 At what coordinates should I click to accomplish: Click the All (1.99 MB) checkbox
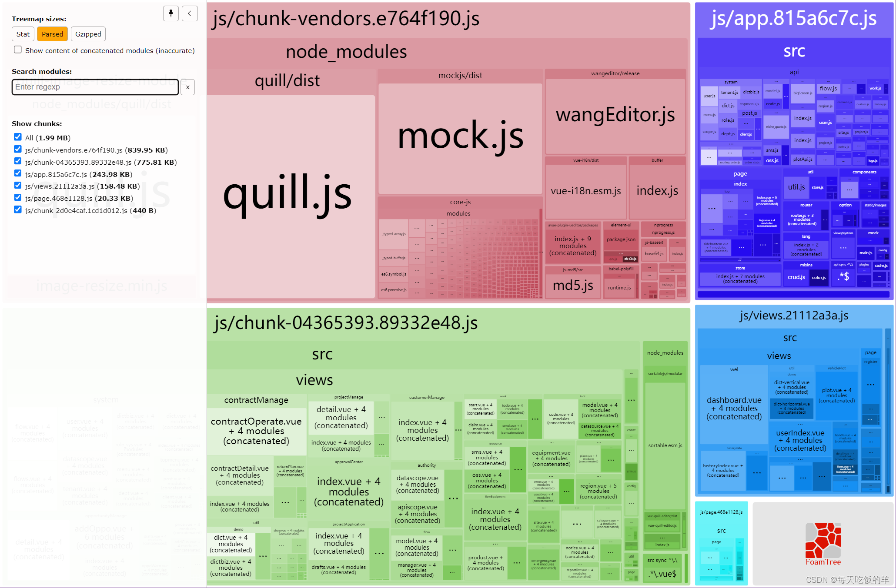[x=17, y=137]
